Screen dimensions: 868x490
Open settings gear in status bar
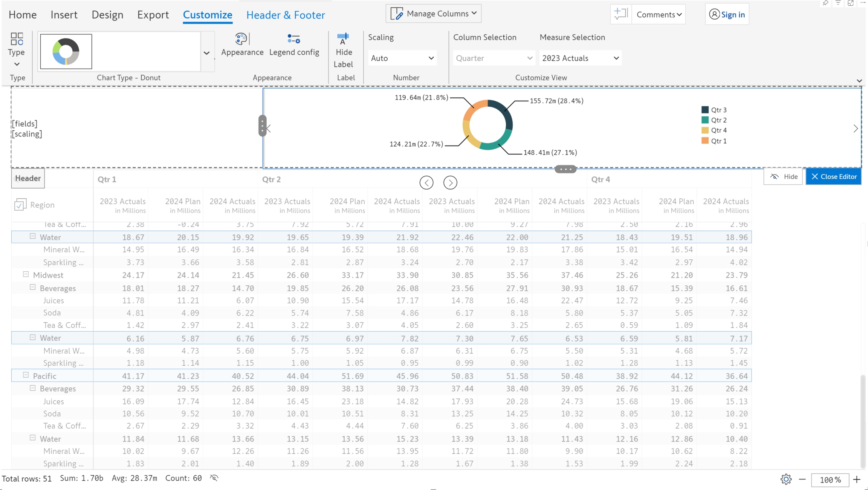pyautogui.click(x=786, y=479)
